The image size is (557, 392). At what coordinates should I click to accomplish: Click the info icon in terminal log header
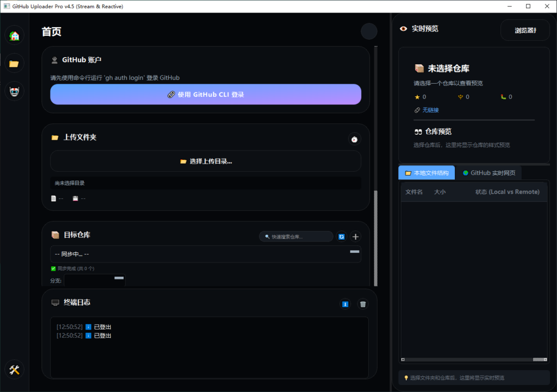345,304
